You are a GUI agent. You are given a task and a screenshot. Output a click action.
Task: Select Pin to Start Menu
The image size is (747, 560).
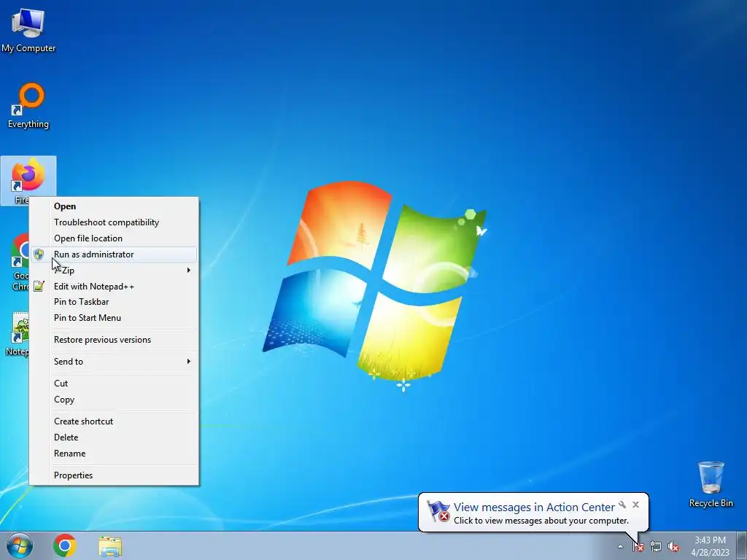(x=114, y=318)
